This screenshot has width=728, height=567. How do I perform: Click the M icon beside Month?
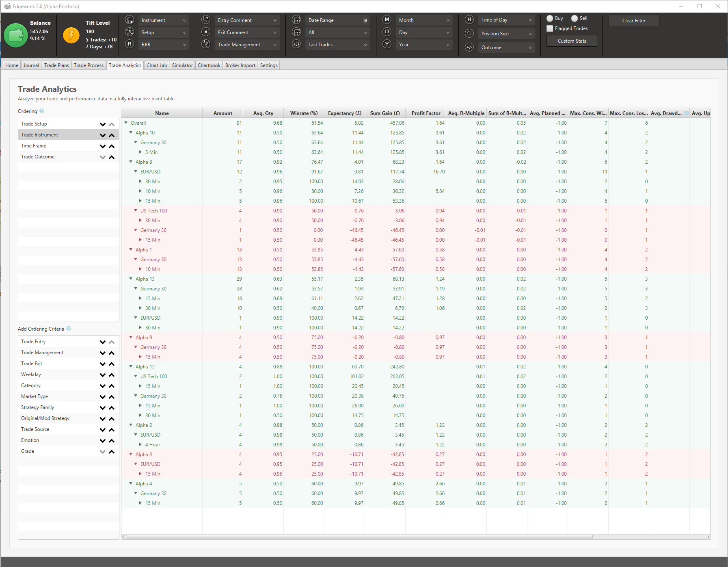387,20
